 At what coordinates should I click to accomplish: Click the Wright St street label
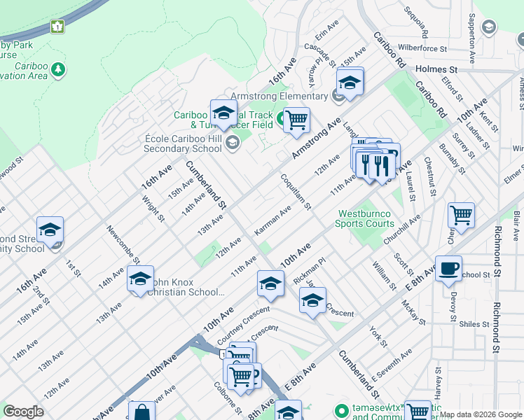click(153, 209)
